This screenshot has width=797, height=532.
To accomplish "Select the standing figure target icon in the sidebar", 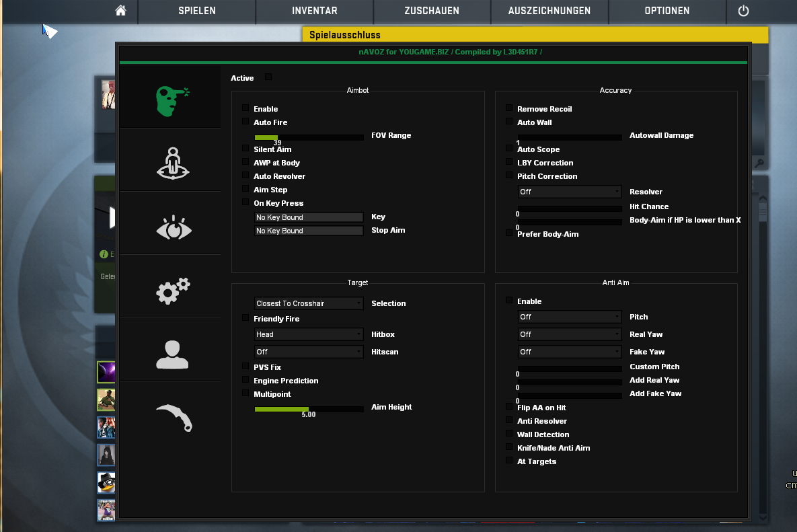I will 173,162.
